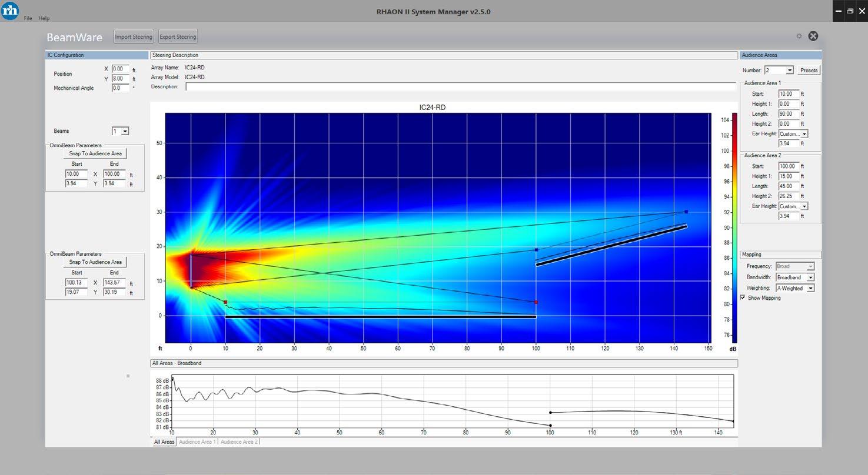Click the OmniBeam Start Y field showing 19.07
The image size is (868, 475).
pyautogui.click(x=77, y=292)
